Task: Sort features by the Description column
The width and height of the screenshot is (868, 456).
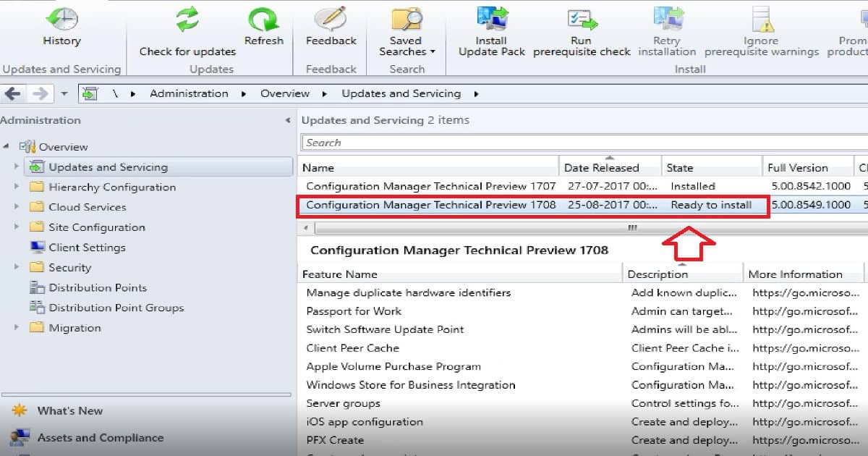Action: coord(682,274)
